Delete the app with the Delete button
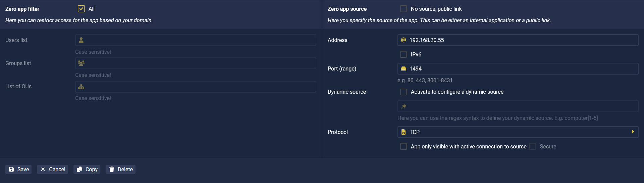 click(121, 169)
